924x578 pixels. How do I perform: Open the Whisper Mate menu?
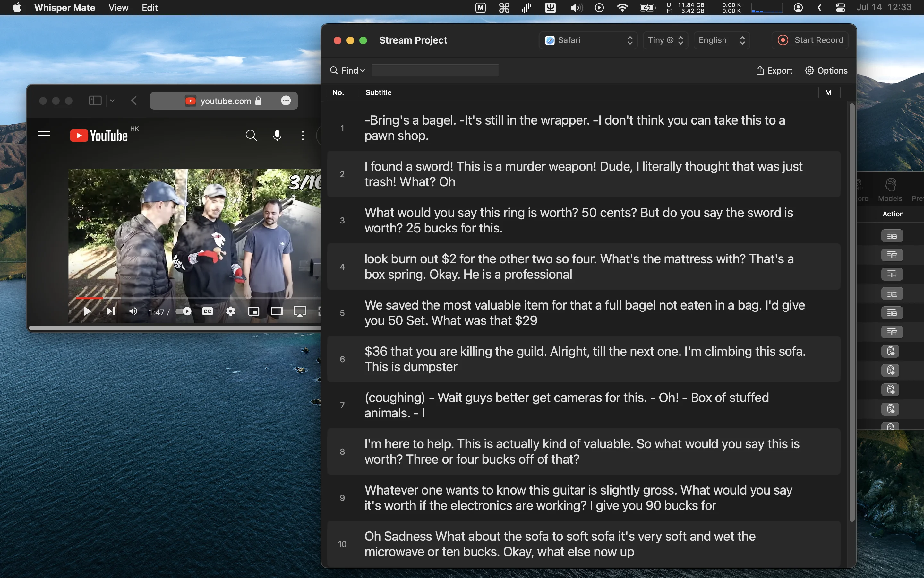pyautogui.click(x=64, y=8)
